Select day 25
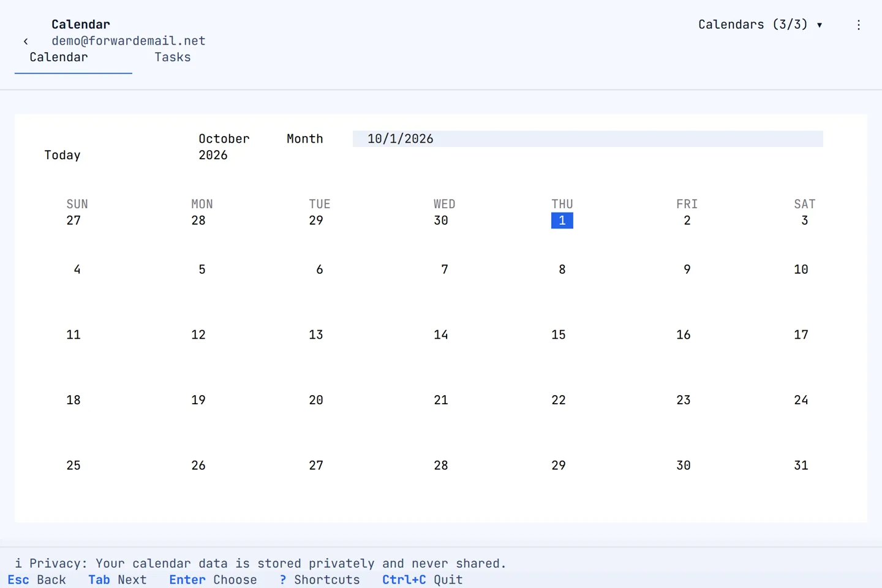Viewport: 882px width, 588px height. click(x=73, y=466)
